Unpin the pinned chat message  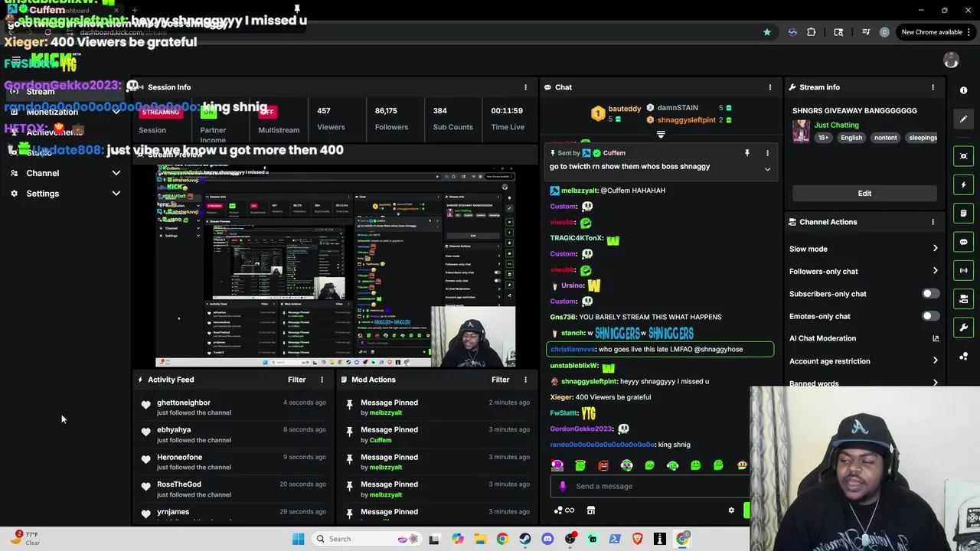coord(747,153)
